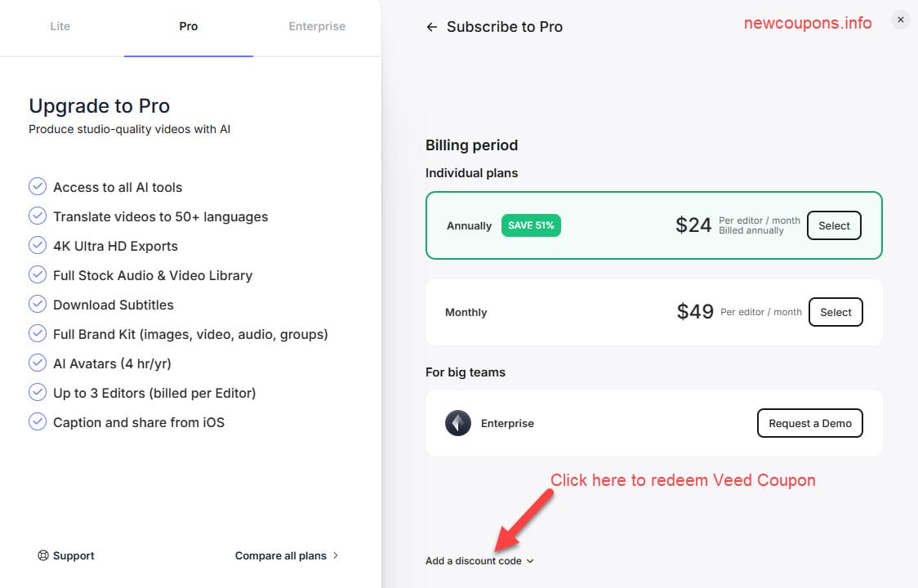Click the Enterprise logo icon

click(458, 422)
